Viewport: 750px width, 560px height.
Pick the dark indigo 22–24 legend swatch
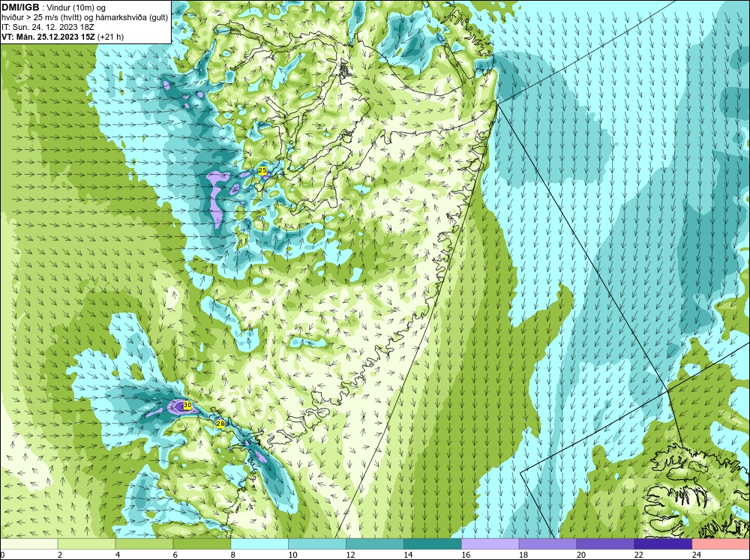point(663,544)
